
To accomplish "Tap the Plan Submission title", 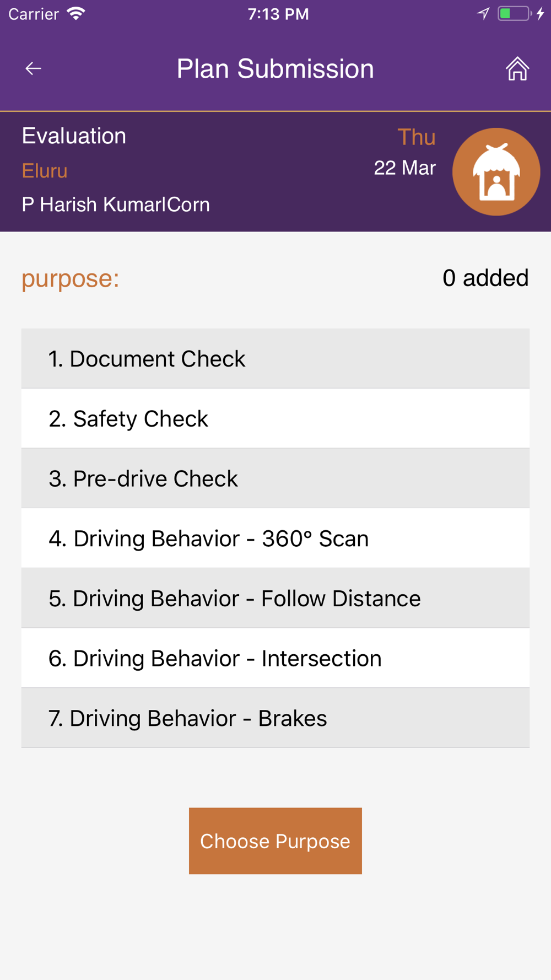I will click(x=275, y=69).
